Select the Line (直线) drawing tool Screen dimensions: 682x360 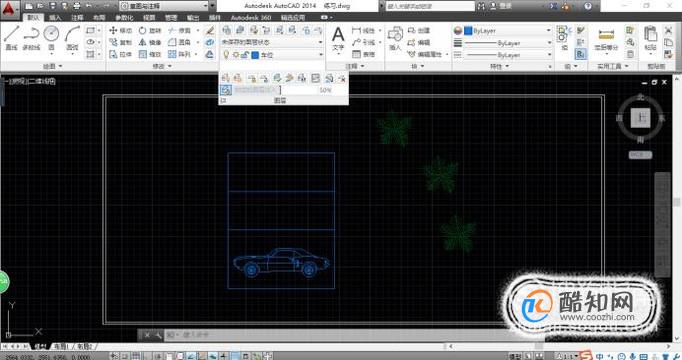(12, 37)
